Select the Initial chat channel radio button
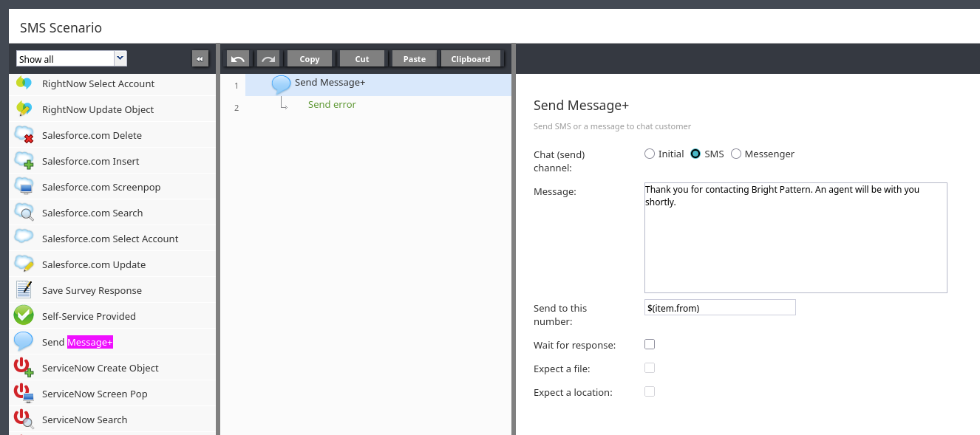Screen dimensions: 980x435 pos(650,154)
